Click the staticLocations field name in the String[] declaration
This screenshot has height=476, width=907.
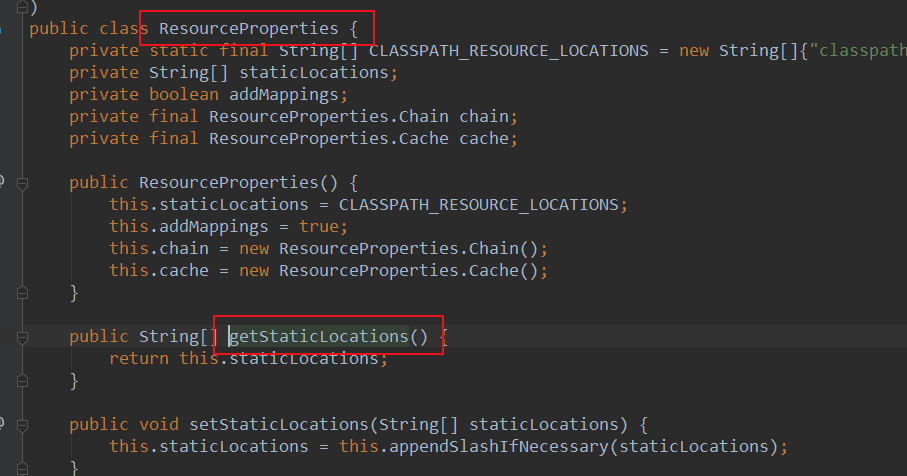pyautogui.click(x=314, y=73)
